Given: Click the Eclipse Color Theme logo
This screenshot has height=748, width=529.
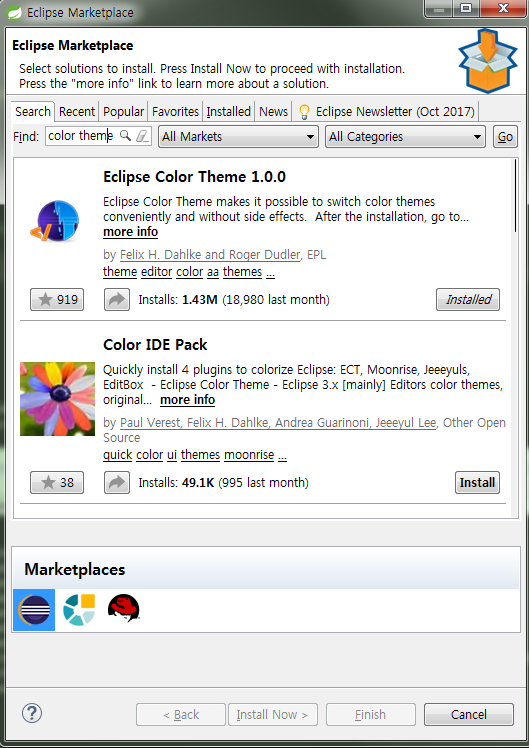Looking at the screenshot, I should [x=55, y=221].
